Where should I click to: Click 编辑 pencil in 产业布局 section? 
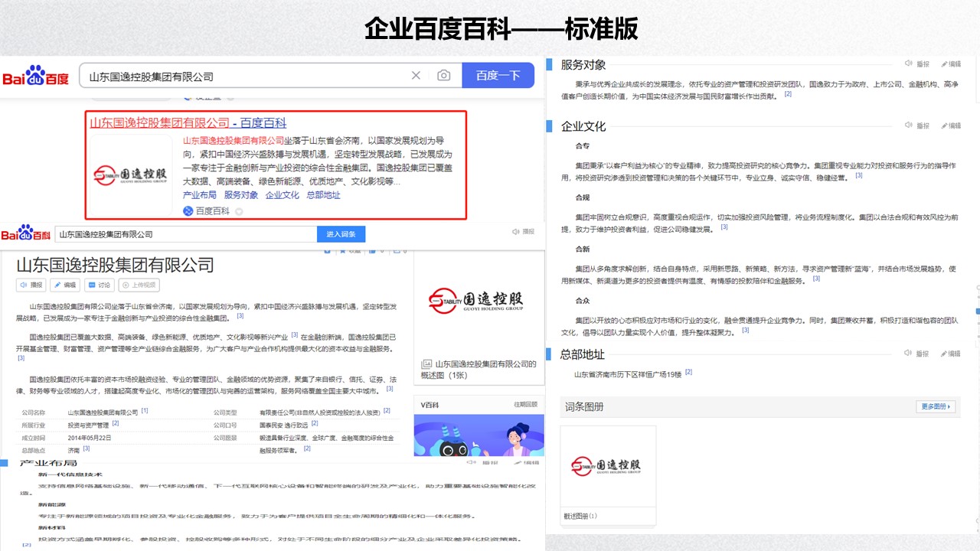coord(527,463)
